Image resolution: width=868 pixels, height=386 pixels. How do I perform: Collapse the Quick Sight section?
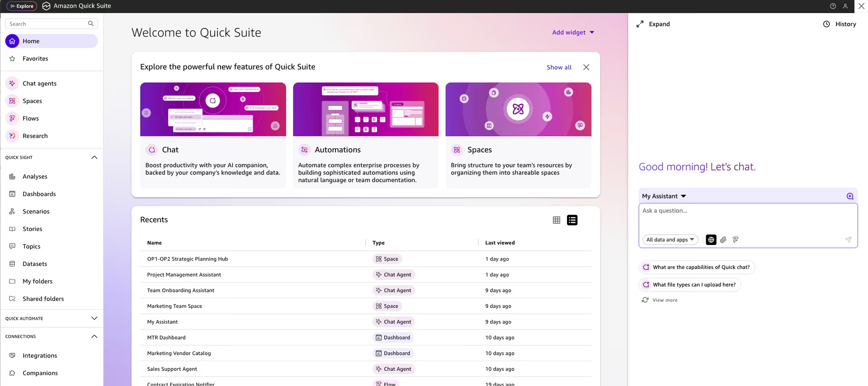(94, 157)
